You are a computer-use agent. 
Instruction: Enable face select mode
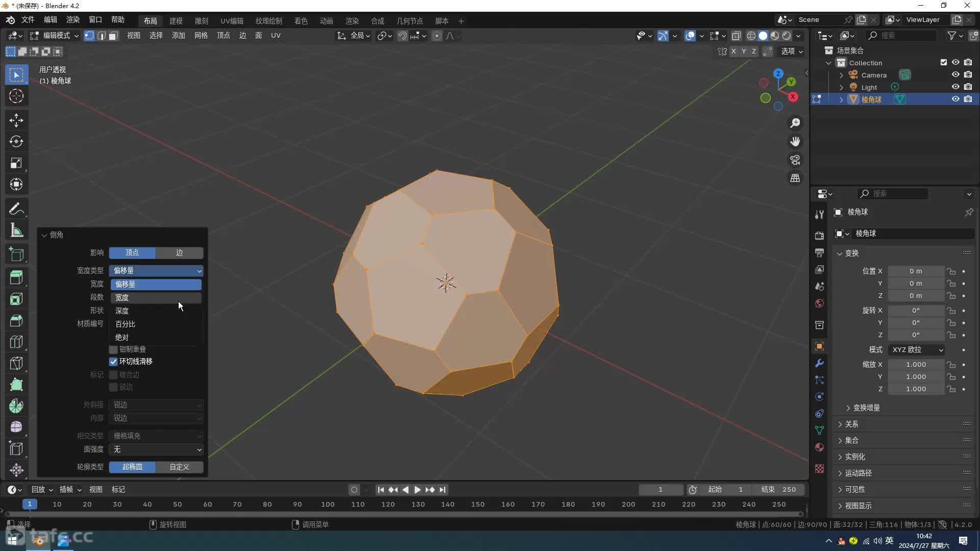[x=113, y=36]
